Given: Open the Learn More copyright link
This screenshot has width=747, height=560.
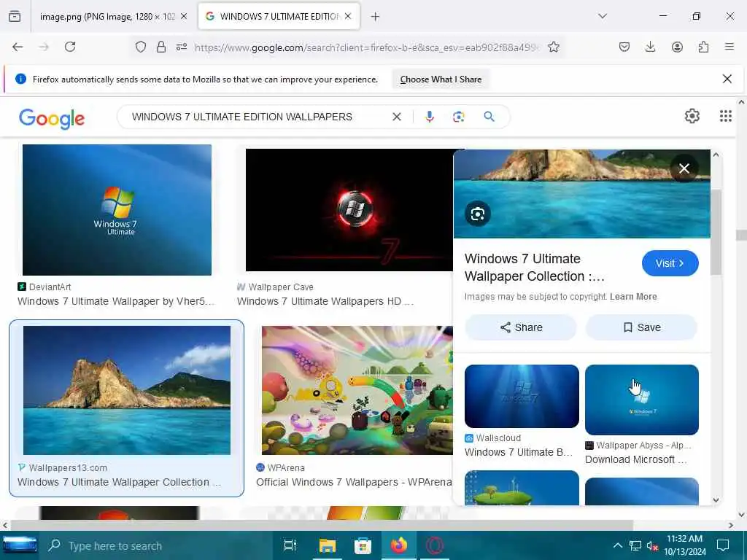Looking at the screenshot, I should click(x=633, y=297).
